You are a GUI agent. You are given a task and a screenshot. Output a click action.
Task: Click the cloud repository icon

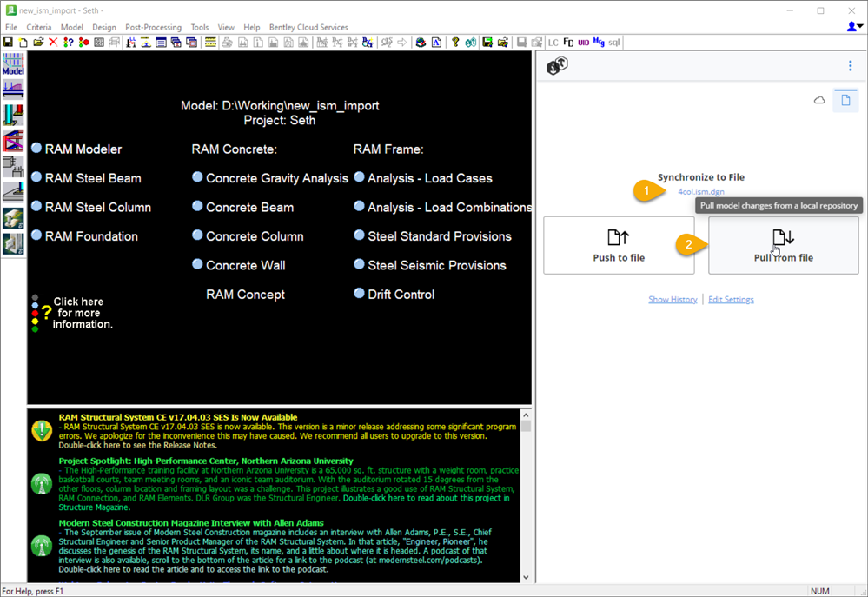(x=819, y=100)
